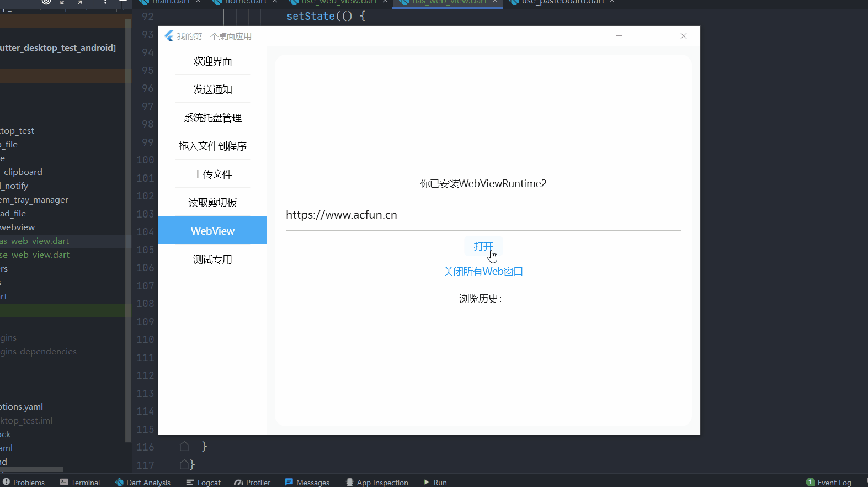The image size is (868, 487).
Task: Open the App Inspection tool window
Action: [x=377, y=482]
